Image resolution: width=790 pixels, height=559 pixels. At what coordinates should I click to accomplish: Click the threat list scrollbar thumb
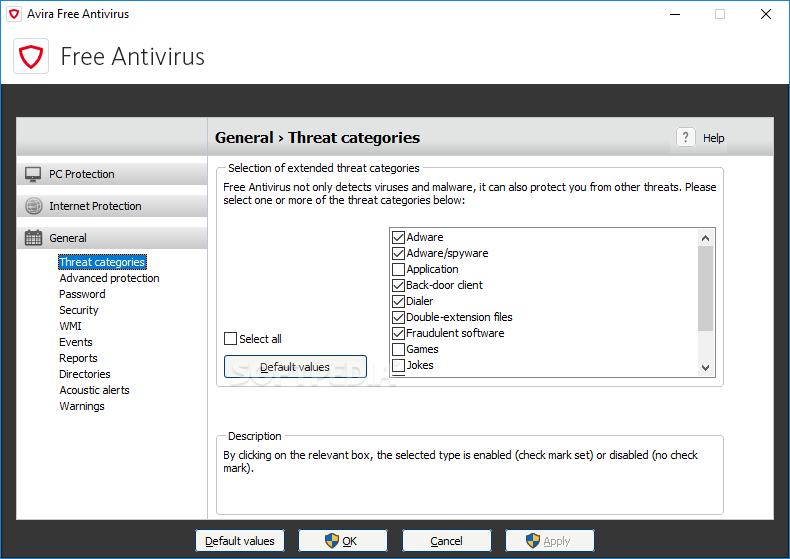pos(705,289)
